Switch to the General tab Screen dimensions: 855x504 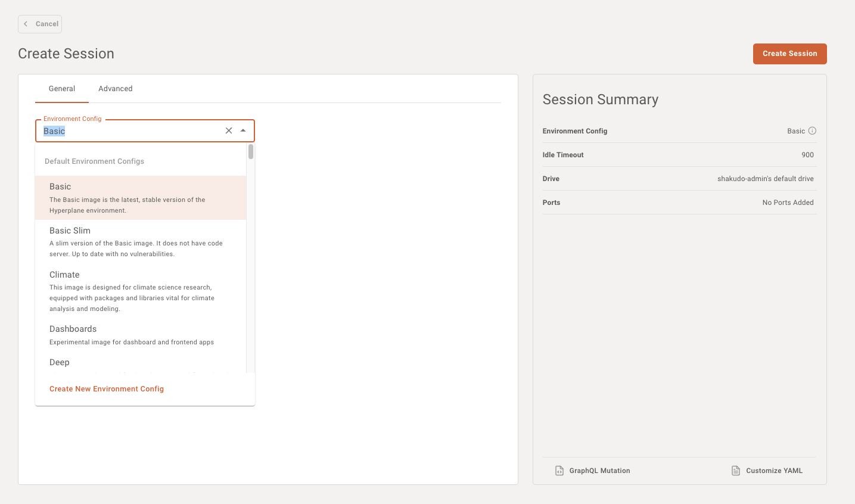point(62,89)
